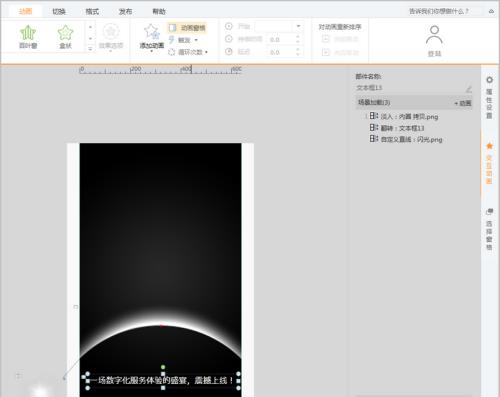Click the duration clock icon
Viewport: 500px width, 397px height.
(229, 39)
